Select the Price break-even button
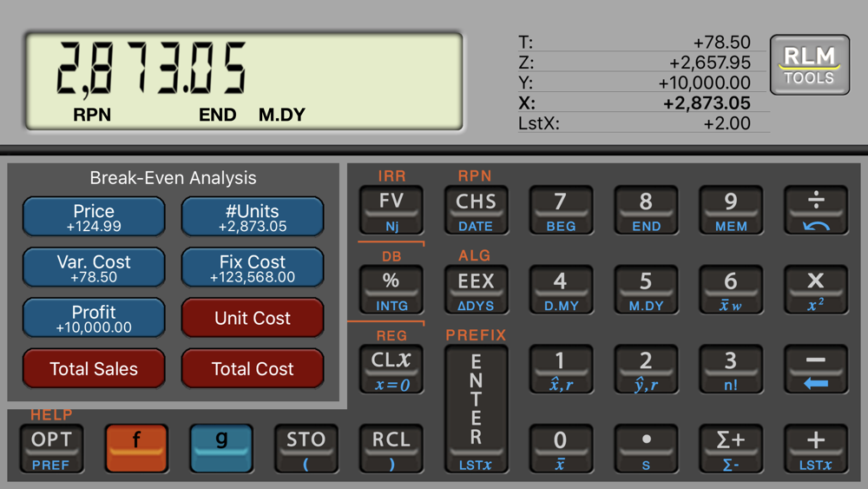This screenshot has width=868, height=489. pos(94,216)
